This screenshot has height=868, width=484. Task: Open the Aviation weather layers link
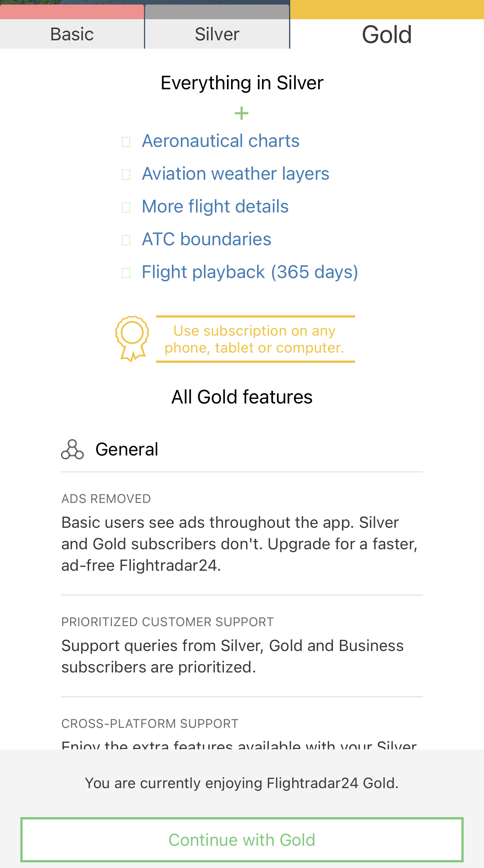pos(236,174)
